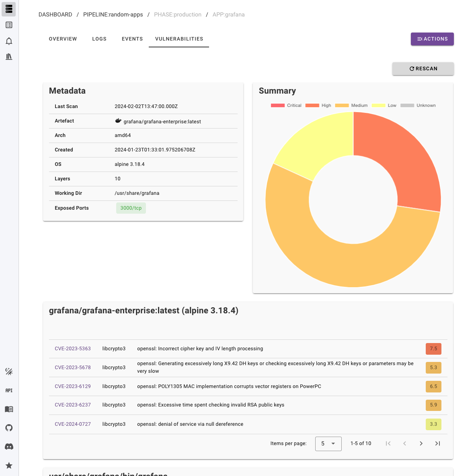Navigate to DASHBOARD breadcrumb
The image size is (476, 476).
[55, 14]
